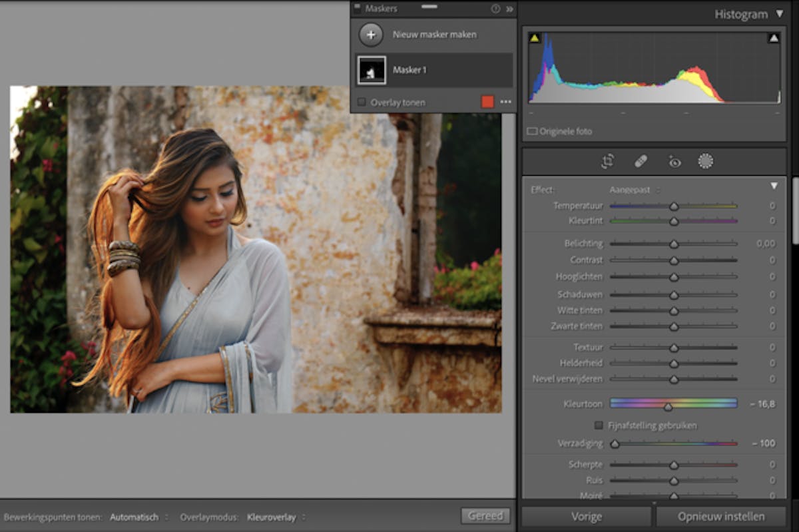799x532 pixels.
Task: Select the Red eye correction tool
Action: (674, 161)
